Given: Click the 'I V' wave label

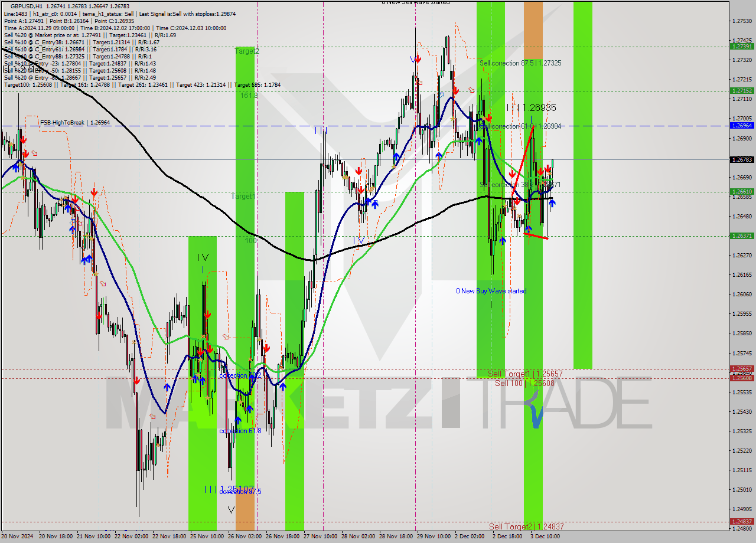Looking at the screenshot, I should point(203,257).
